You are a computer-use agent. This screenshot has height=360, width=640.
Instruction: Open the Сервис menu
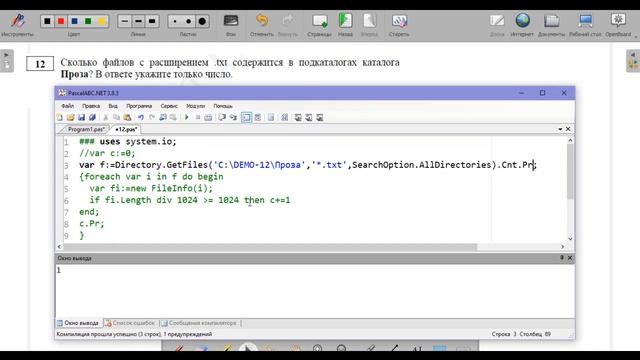point(169,106)
